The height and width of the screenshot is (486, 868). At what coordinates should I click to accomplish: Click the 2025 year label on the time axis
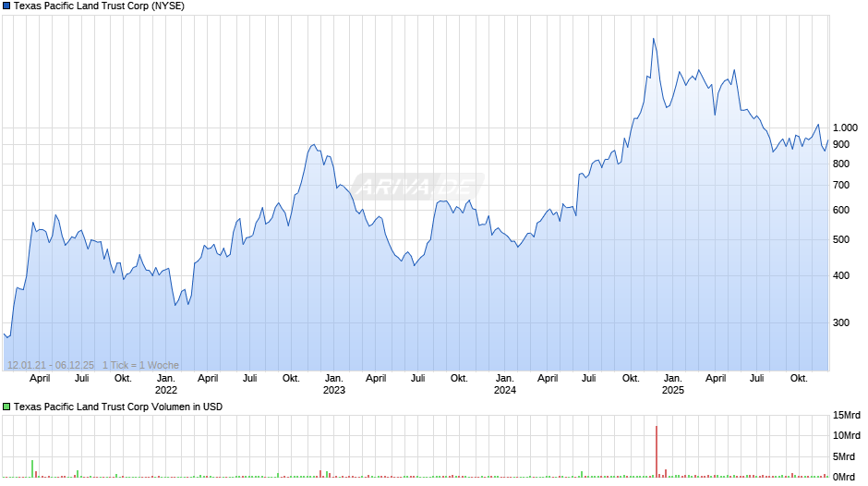tap(673, 390)
